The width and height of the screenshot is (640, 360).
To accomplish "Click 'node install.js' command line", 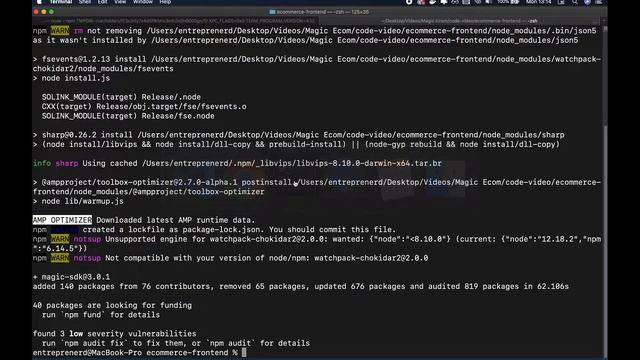I will click(71, 78).
